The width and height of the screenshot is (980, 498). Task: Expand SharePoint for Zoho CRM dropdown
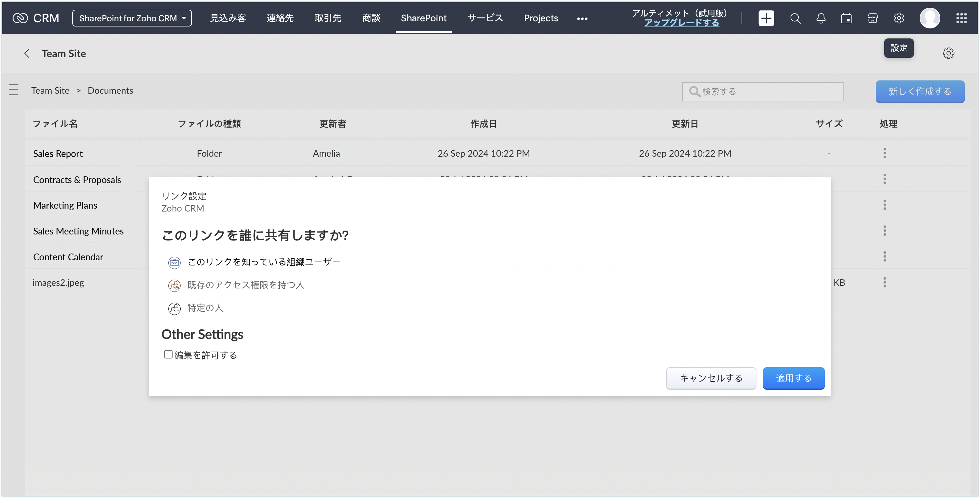point(132,18)
